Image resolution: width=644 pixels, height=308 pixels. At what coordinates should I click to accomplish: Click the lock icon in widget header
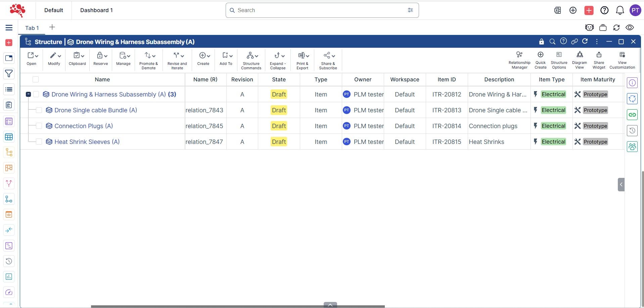(541, 42)
